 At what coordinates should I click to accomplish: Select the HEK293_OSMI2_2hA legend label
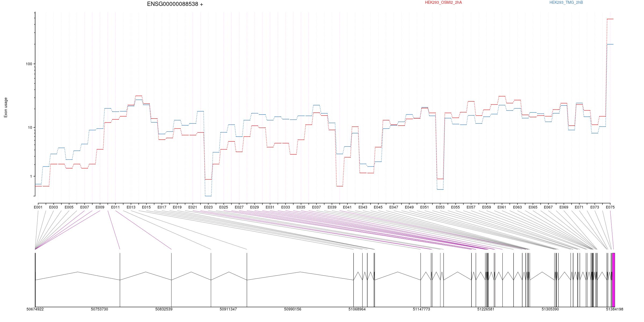point(443,2)
